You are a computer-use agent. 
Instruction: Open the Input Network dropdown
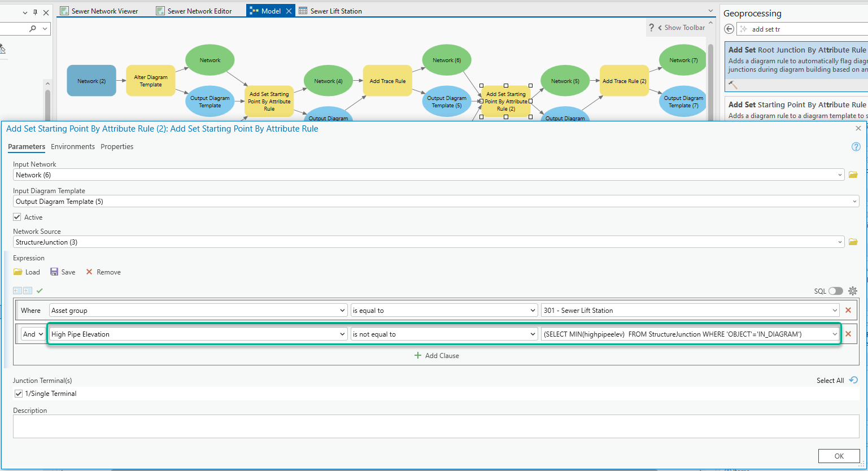coord(840,175)
